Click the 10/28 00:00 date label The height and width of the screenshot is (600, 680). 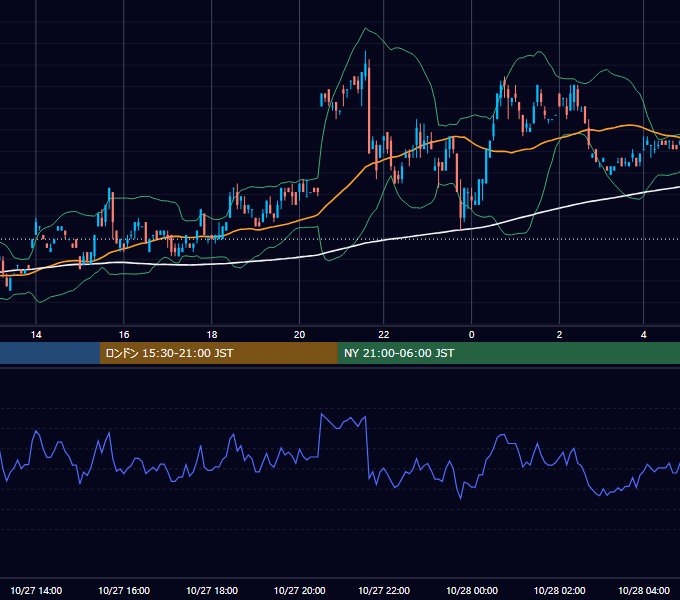472,590
